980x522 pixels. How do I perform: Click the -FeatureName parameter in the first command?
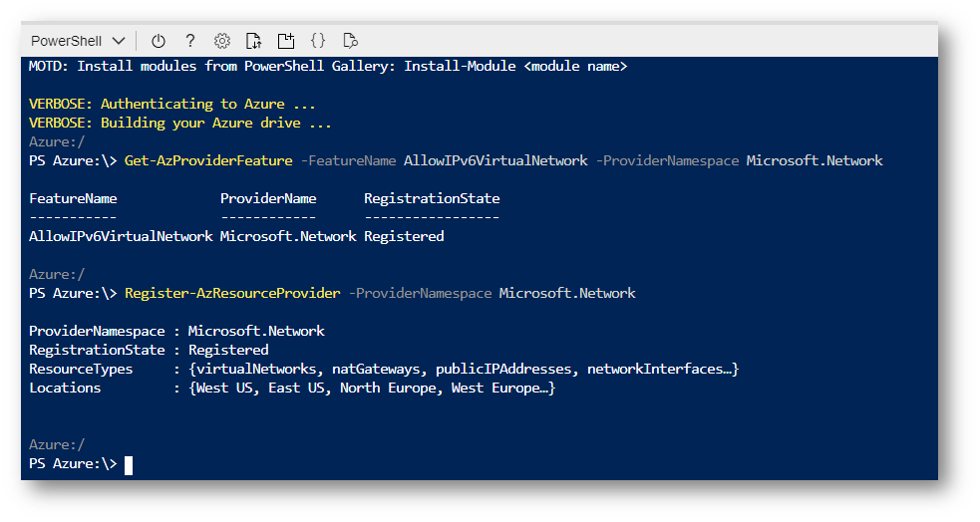coord(348,161)
